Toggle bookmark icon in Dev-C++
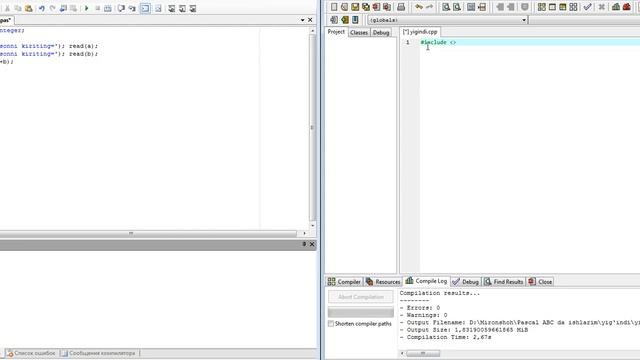The height and width of the screenshot is (360, 640). (345, 20)
